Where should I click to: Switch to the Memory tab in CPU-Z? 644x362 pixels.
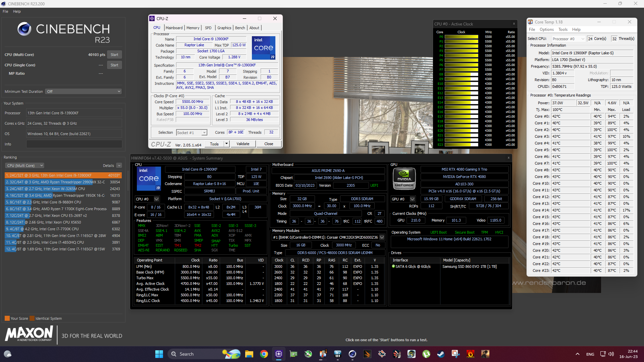(x=193, y=28)
